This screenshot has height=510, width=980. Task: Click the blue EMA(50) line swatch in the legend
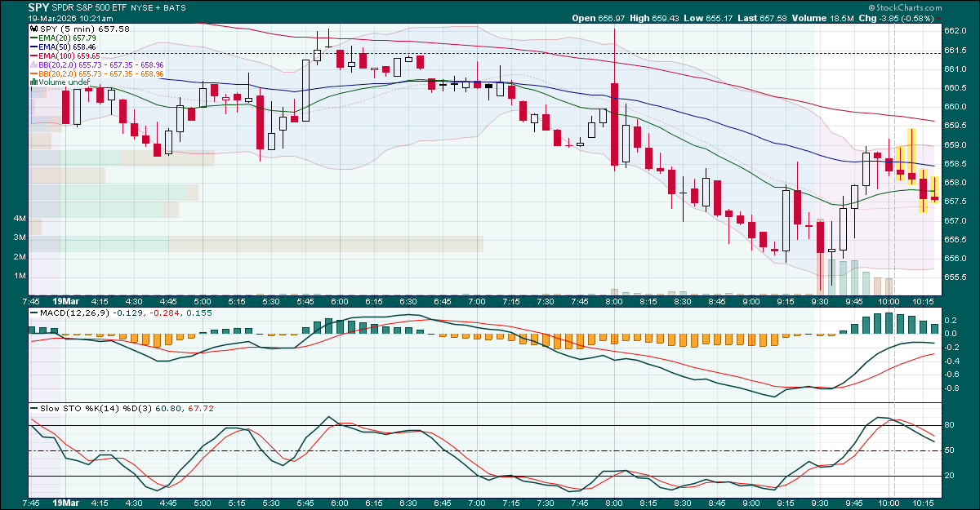pos(33,47)
